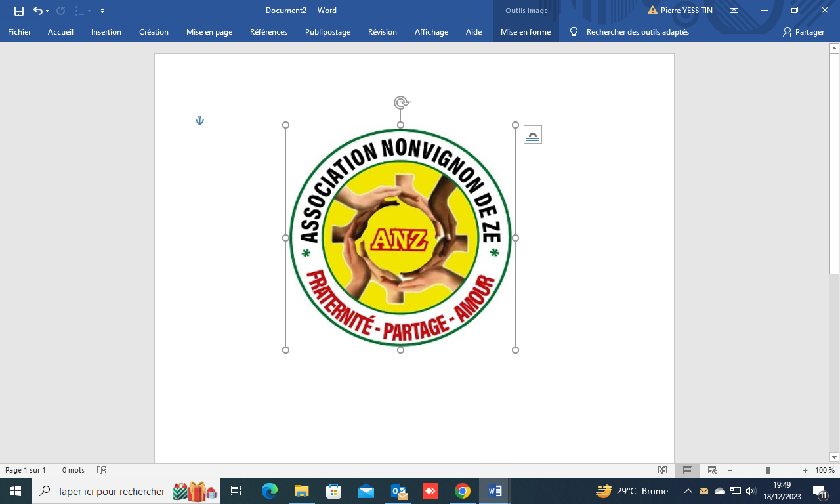Click the vertical scrollbar thumb
Image resolution: width=840 pixels, height=504 pixels.
tap(834, 164)
